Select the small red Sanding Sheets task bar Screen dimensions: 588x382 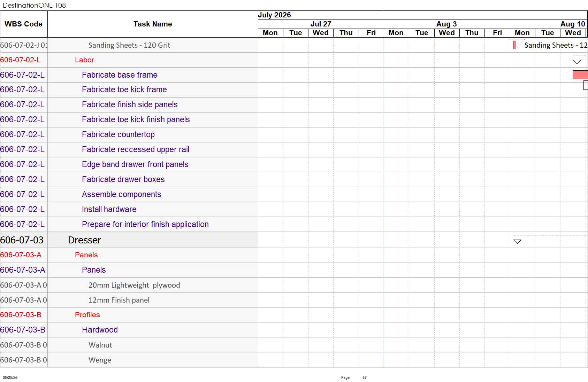coord(514,45)
